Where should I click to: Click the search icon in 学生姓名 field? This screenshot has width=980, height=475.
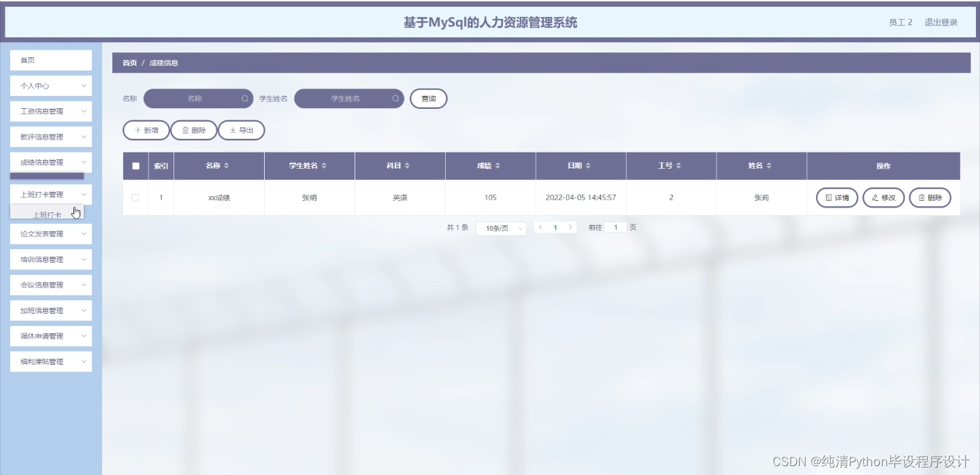(395, 99)
